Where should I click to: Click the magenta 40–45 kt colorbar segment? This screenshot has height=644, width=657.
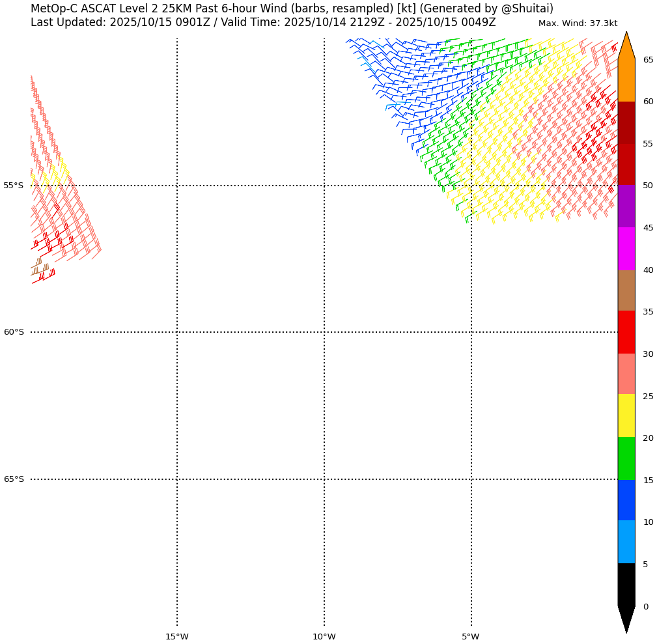(x=626, y=249)
